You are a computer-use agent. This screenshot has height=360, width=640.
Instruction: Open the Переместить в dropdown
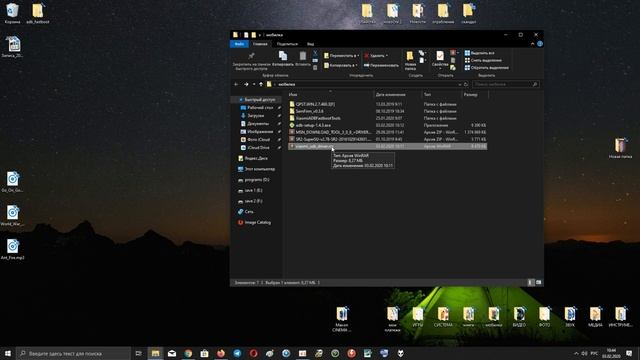click(x=341, y=56)
